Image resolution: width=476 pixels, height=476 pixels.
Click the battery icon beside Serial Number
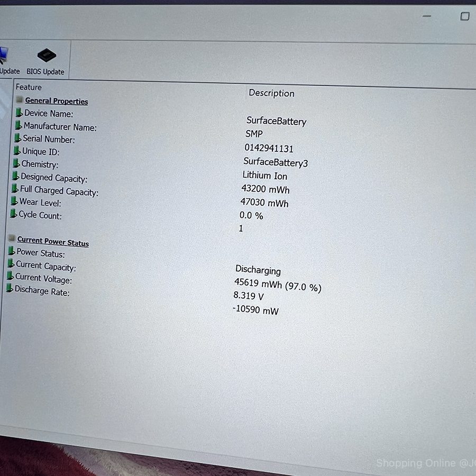[x=17, y=138]
